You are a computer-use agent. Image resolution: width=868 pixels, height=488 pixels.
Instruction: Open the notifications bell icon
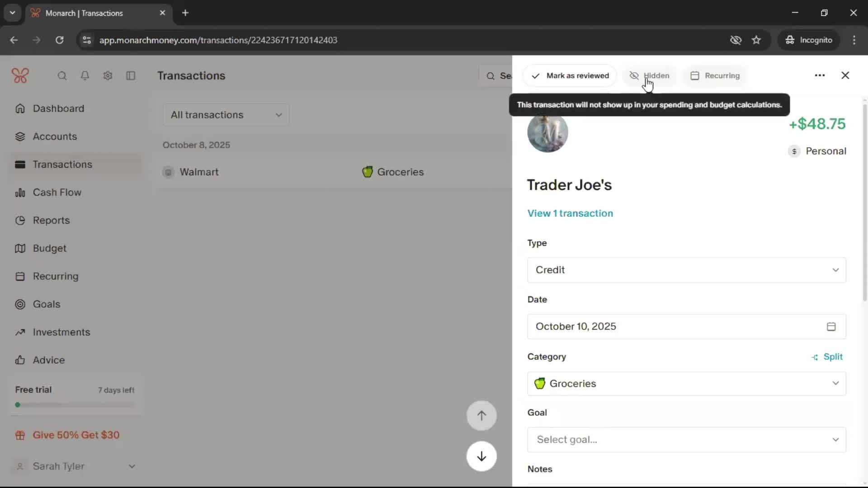pyautogui.click(x=85, y=76)
